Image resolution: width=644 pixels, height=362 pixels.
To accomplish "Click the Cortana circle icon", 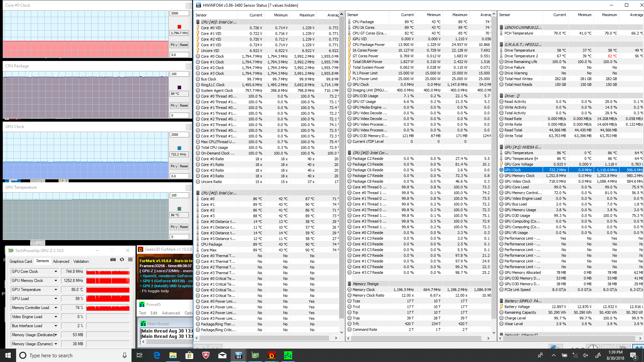I will click(23, 355).
